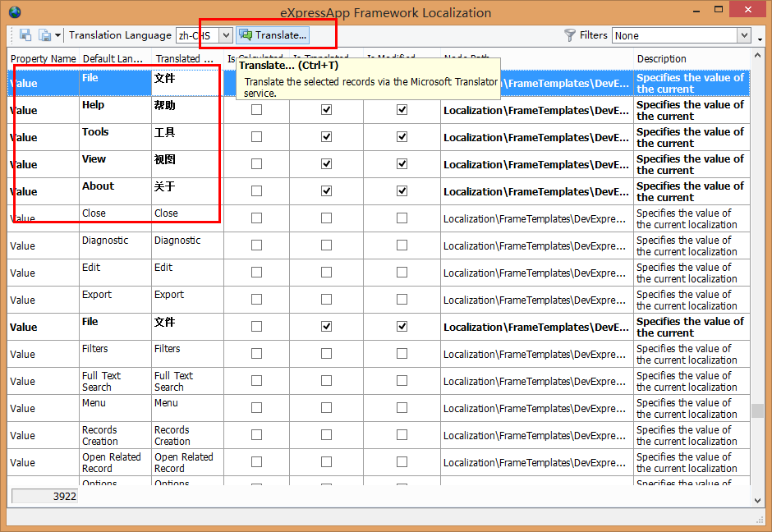Click the "Value" cell in the About row
Viewport: 772px width, 532px height.
[43, 191]
